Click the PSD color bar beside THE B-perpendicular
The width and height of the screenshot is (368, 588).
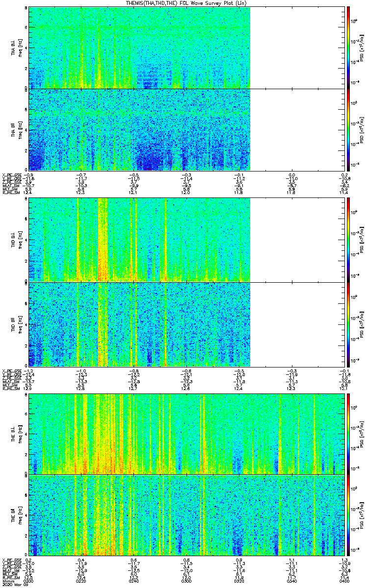tap(348, 433)
